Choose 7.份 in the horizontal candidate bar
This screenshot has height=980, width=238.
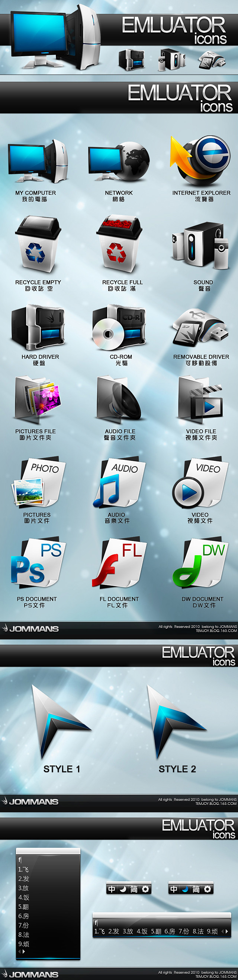(184, 931)
